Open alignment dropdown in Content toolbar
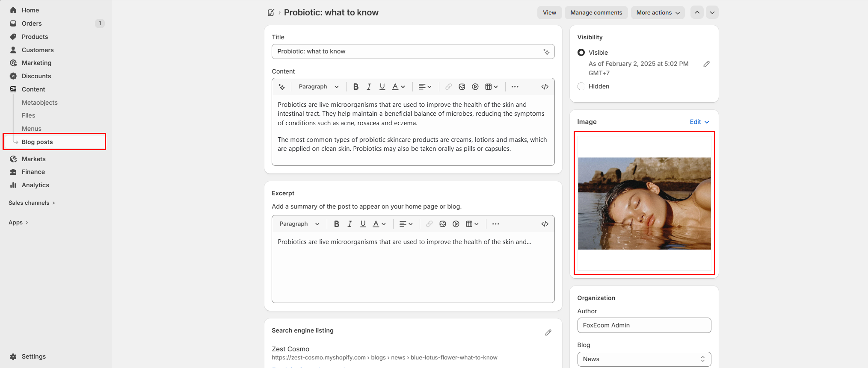Screen dimensions: 868x368 click(x=425, y=87)
